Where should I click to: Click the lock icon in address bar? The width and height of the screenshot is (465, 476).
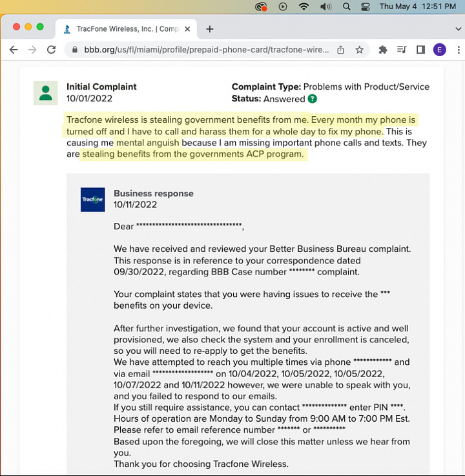75,50
